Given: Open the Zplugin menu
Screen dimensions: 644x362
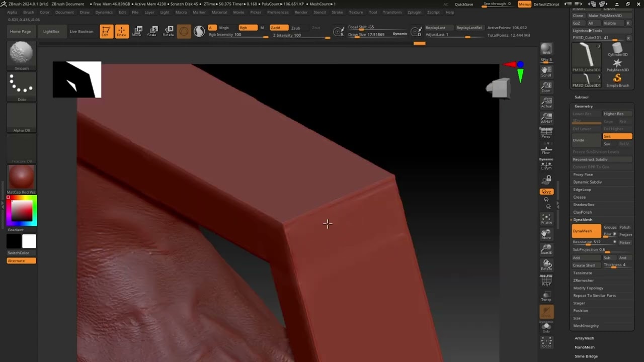Looking at the screenshot, I should point(414,12).
